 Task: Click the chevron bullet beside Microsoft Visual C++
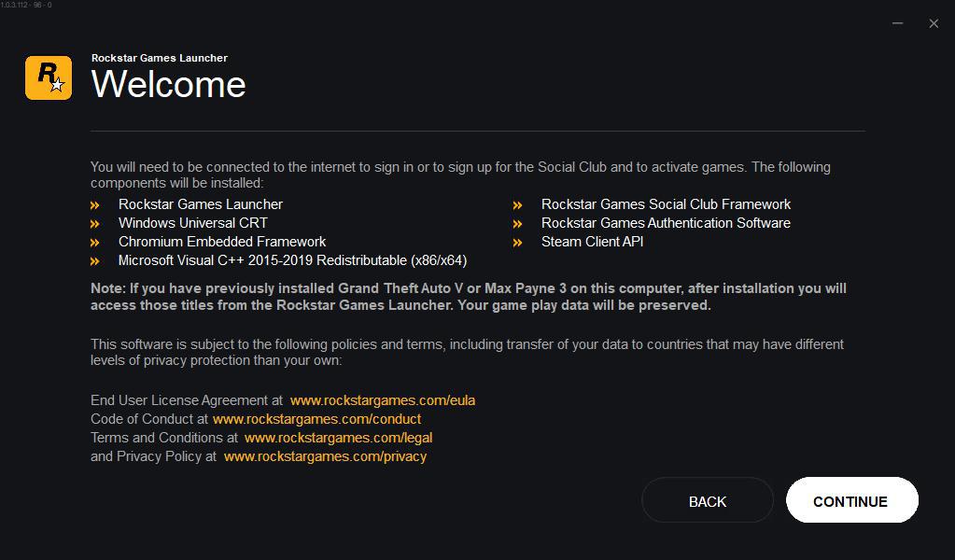95,261
